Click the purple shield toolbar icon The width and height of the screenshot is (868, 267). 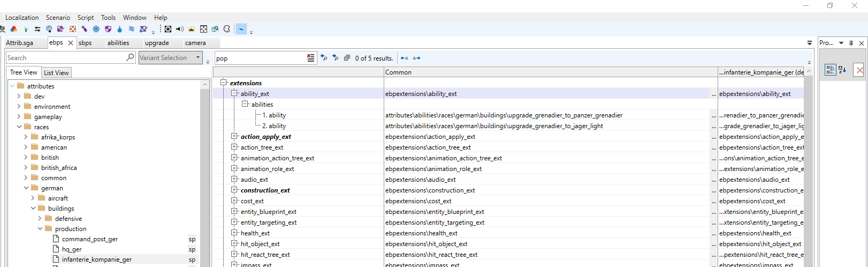click(108, 29)
